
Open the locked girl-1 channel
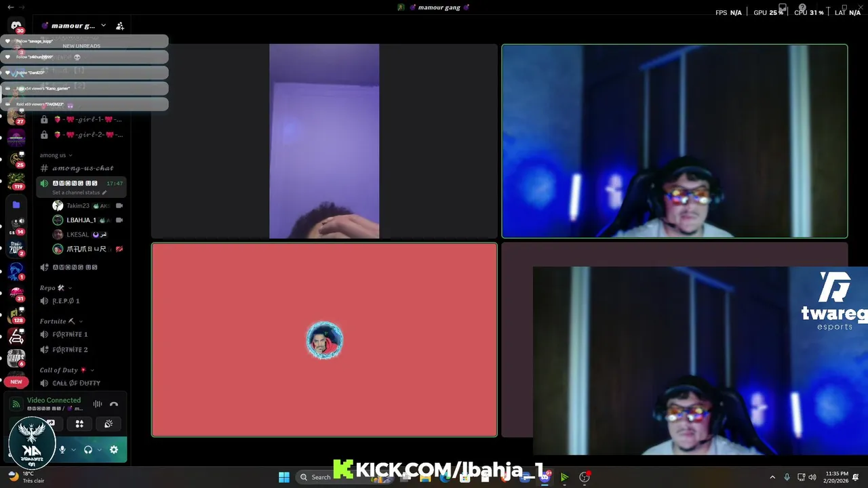tap(82, 119)
